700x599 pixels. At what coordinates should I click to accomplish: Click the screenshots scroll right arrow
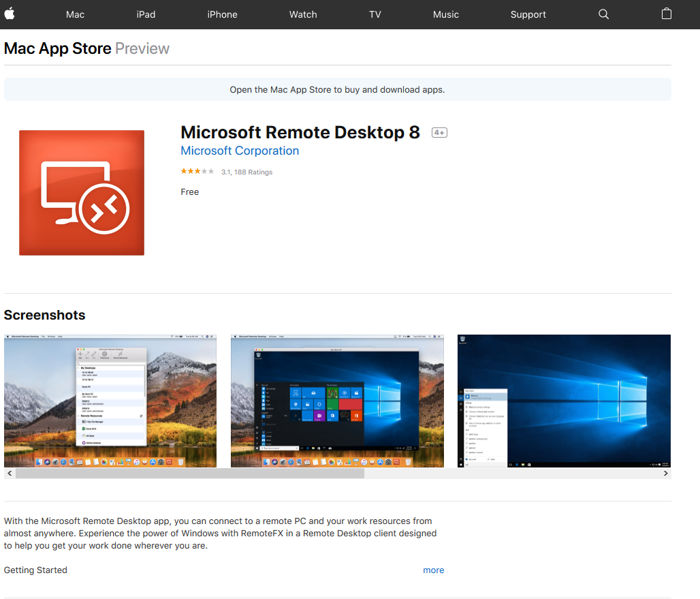[x=666, y=473]
